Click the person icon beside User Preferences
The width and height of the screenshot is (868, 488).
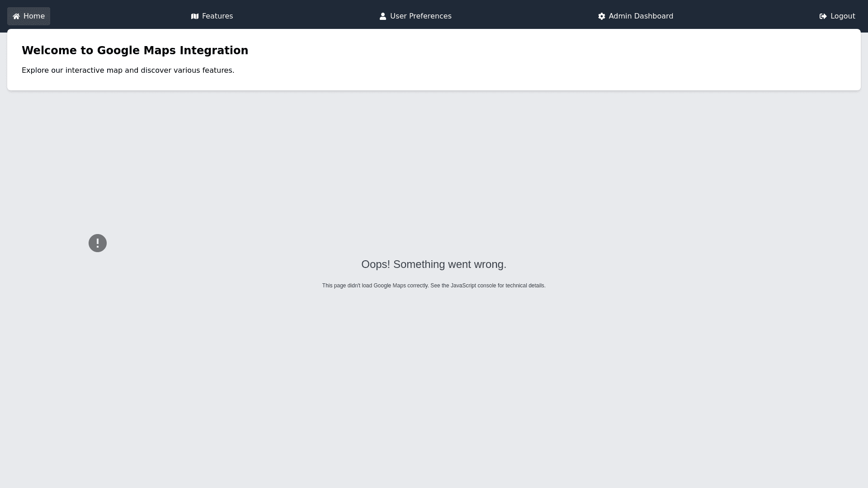(383, 16)
